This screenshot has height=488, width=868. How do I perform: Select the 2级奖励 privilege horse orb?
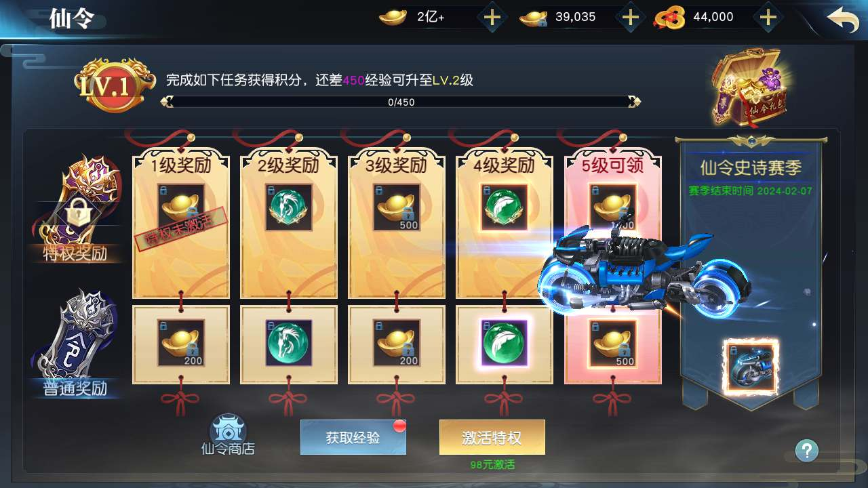[x=289, y=207]
